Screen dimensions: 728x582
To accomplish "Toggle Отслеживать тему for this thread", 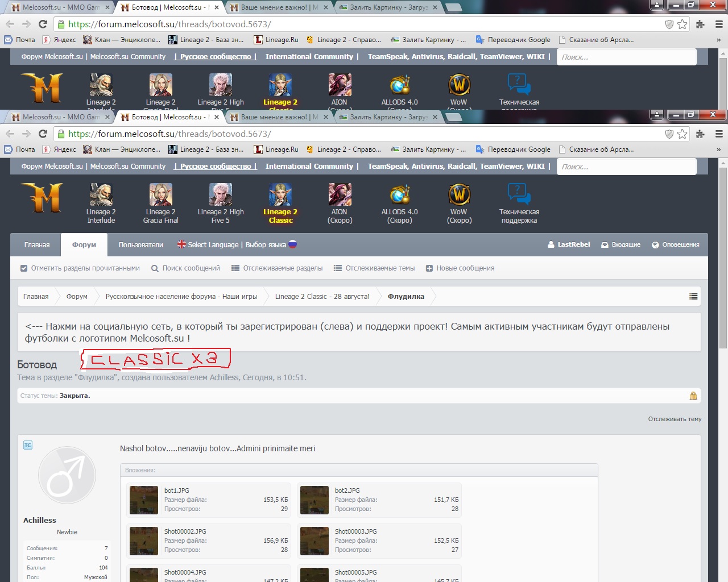I will [675, 419].
